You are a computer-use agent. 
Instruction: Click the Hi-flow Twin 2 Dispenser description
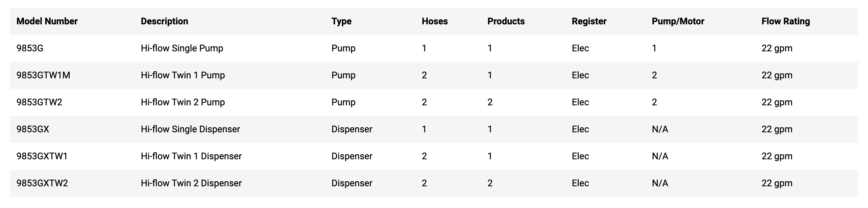click(191, 183)
